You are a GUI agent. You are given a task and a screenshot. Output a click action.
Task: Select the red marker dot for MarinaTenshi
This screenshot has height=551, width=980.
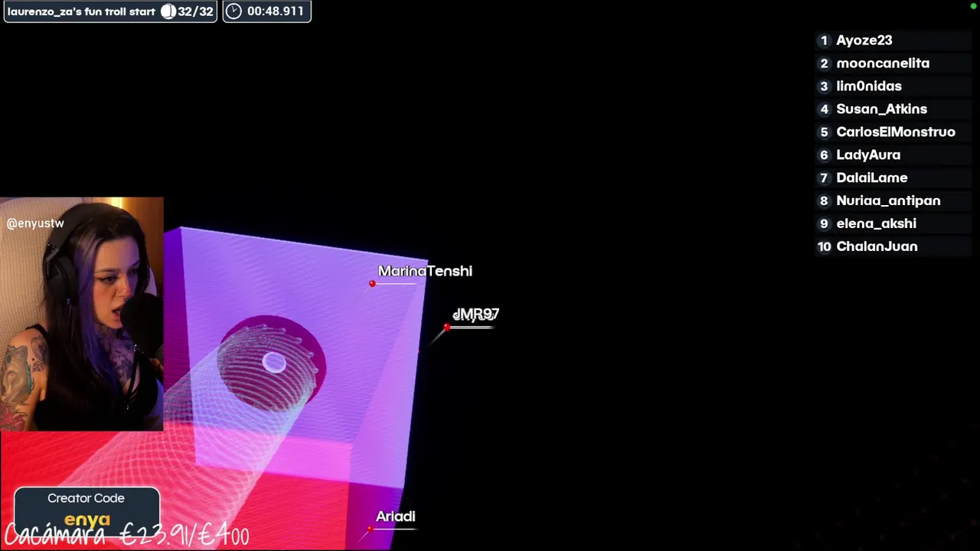pyautogui.click(x=372, y=284)
